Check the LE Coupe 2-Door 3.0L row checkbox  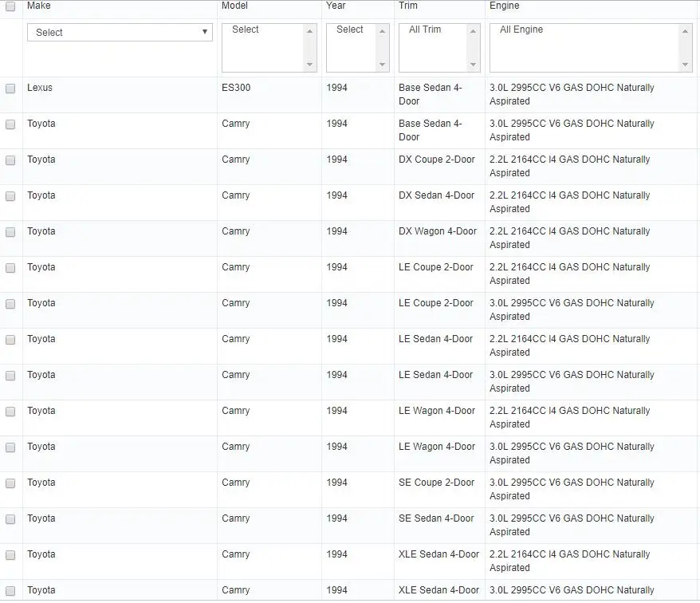coord(10,304)
